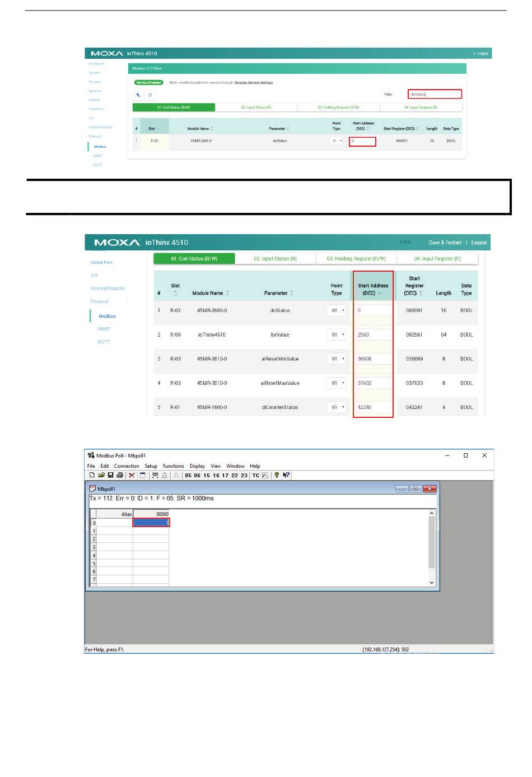This screenshot has width=532, height=777.
Task: Click the Save disk icon in Modbus Poll
Action: pos(110,475)
